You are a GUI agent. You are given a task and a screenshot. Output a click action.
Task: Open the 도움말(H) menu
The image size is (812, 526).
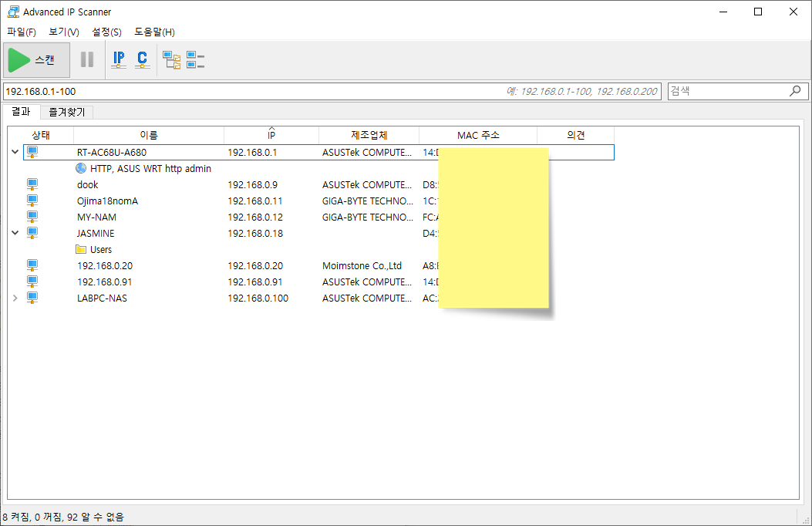coord(154,32)
